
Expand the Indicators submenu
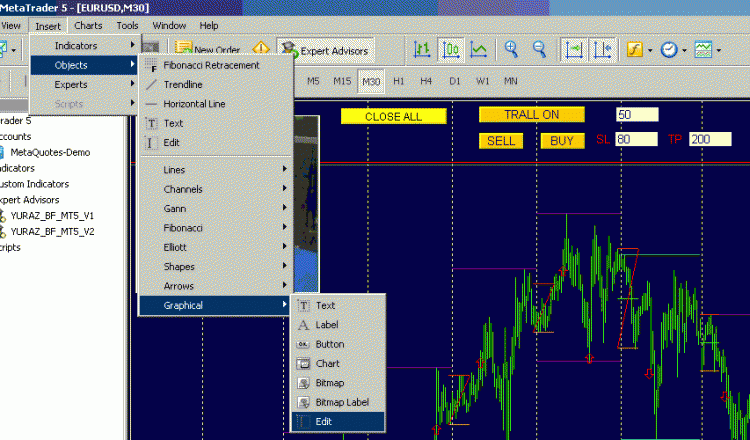tap(84, 45)
